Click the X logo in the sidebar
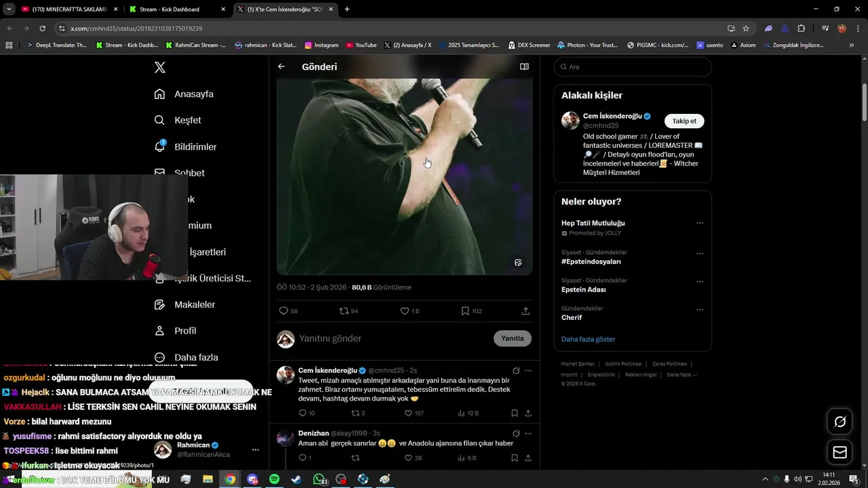The width and height of the screenshot is (868, 488). click(x=160, y=67)
